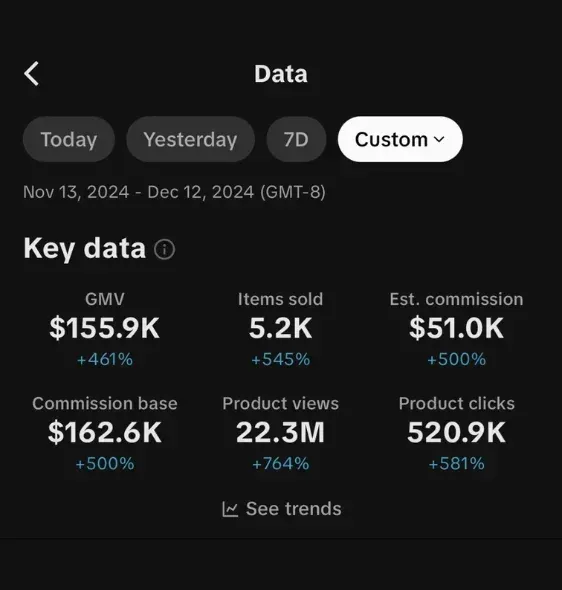Choose the 7D time range
This screenshot has height=590, width=562.
296,139
